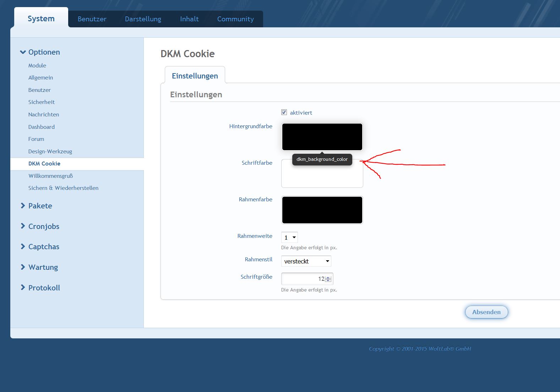Go to Sicherheit options
Screen dimensions: 560x392
point(42,102)
